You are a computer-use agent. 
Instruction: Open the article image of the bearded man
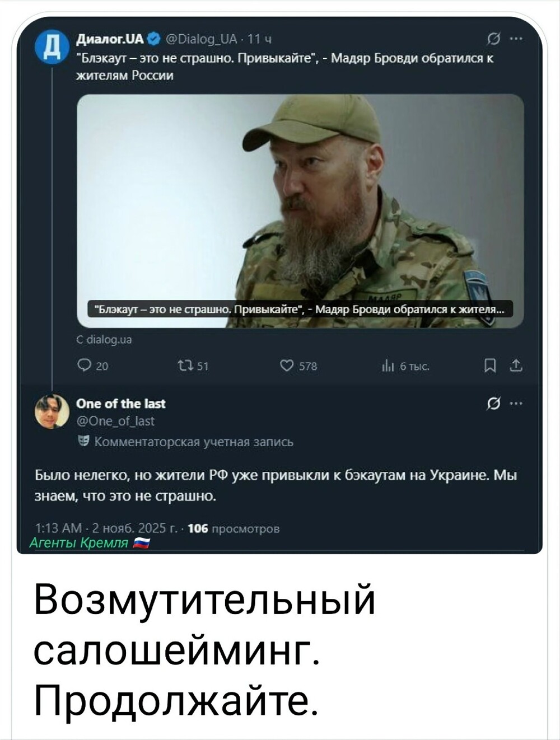click(300, 210)
